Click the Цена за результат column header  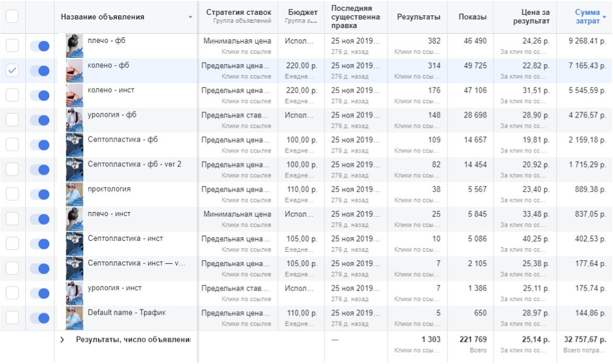[531, 17]
